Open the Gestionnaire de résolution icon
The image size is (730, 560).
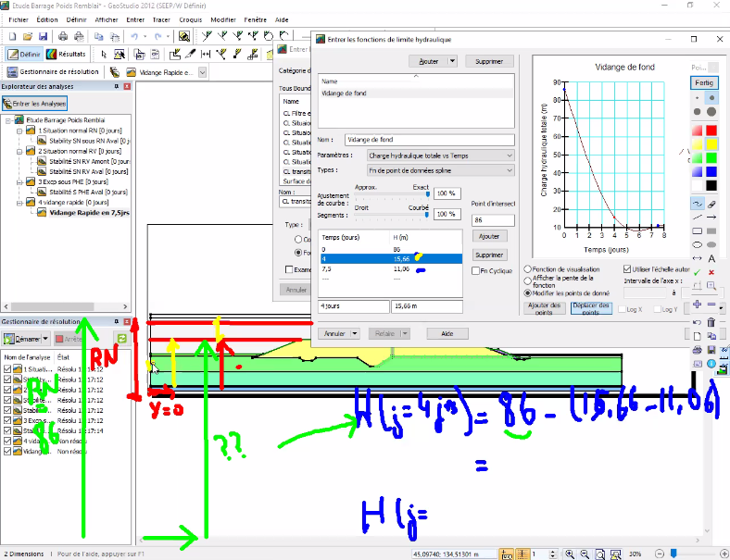coord(12,72)
